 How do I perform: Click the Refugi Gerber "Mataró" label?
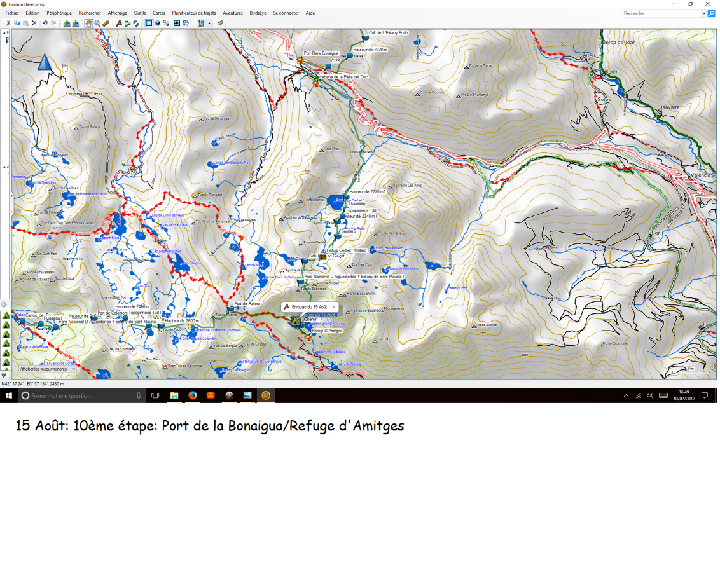(x=347, y=250)
